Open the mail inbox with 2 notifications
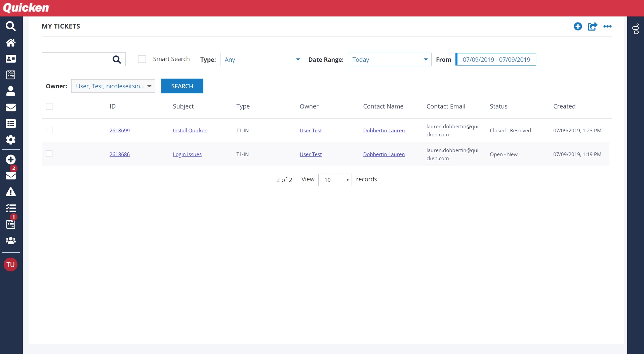 click(11, 175)
